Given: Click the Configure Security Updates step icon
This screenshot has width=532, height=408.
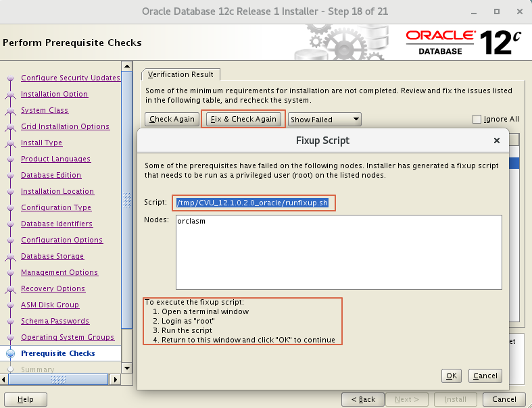Looking at the screenshot, I should pos(10,78).
